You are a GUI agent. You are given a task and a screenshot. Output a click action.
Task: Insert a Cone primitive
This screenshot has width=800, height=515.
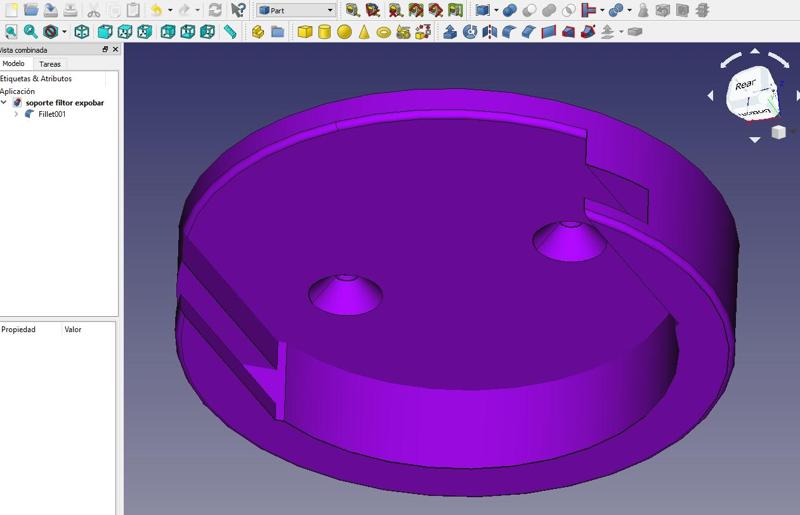tap(364, 32)
